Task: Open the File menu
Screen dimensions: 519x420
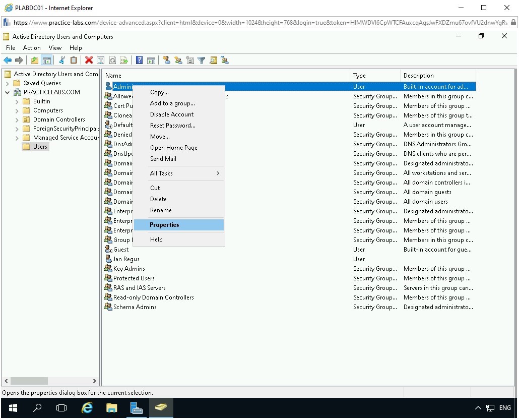Action: [x=11, y=48]
